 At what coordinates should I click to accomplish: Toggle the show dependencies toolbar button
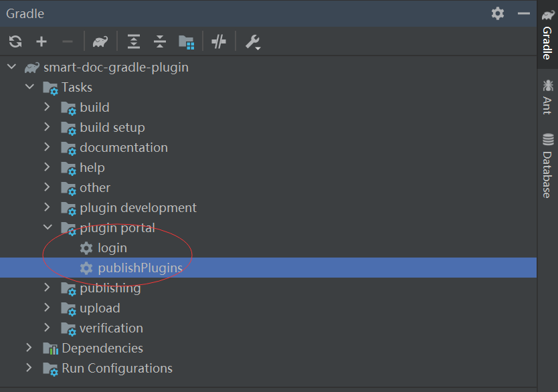point(186,41)
